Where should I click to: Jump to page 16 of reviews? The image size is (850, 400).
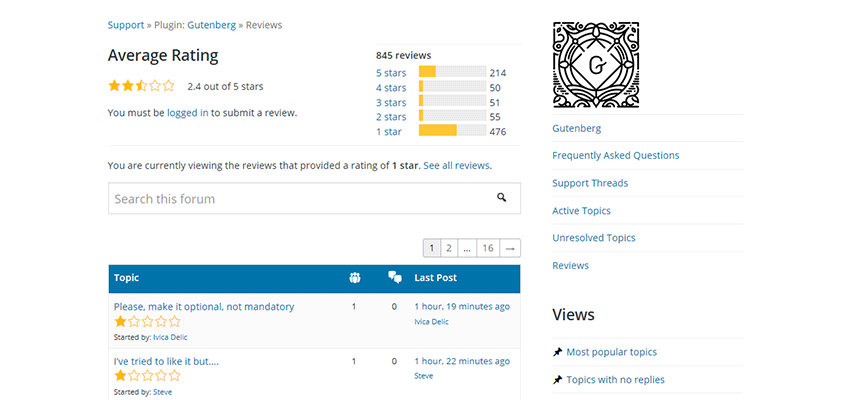[487, 248]
